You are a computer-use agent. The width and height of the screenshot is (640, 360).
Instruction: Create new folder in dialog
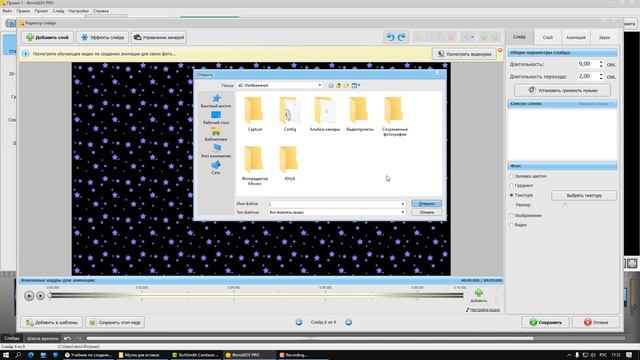coord(347,85)
